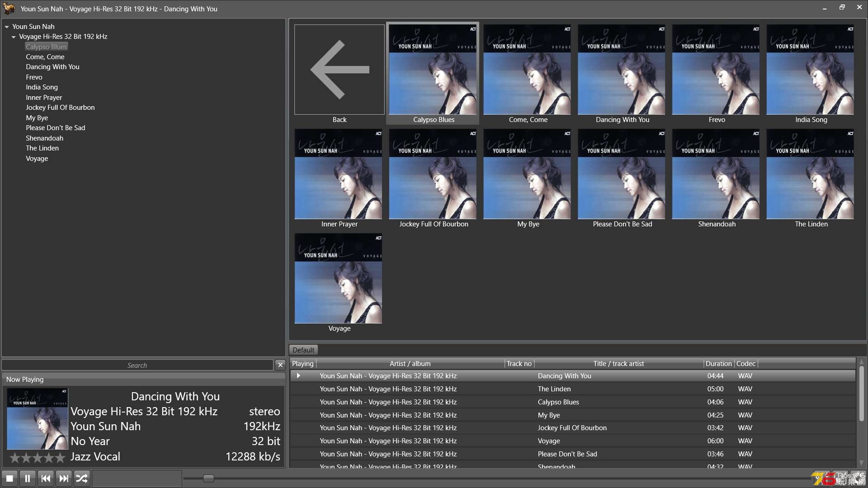868x488 pixels.
Task: Select Dancing With You in the tree
Action: (x=52, y=67)
